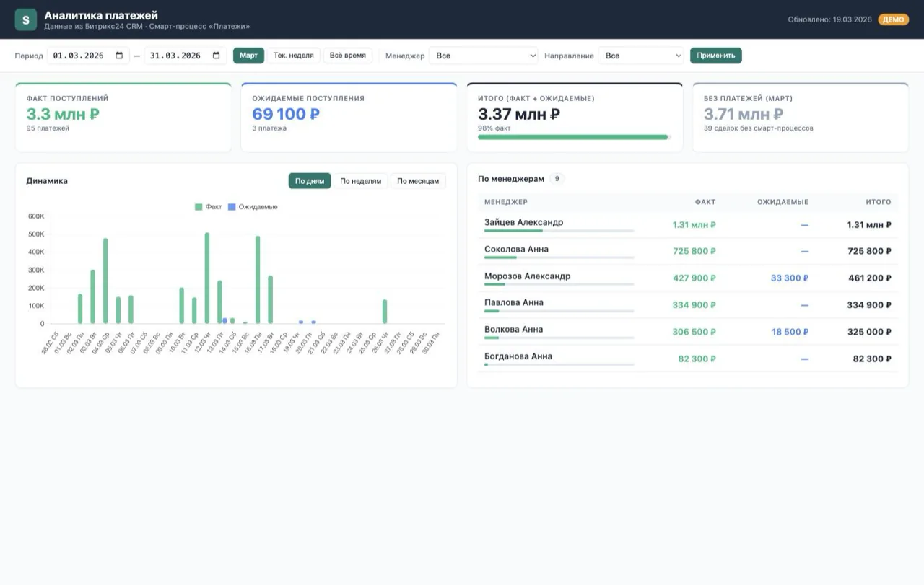Click the Обновлено: 19.03.2026 text
The height and width of the screenshot is (585, 924).
[x=830, y=19]
